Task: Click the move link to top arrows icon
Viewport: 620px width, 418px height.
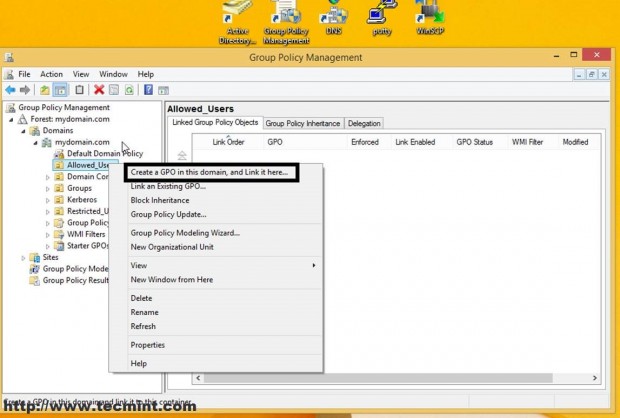Action: pyautogui.click(x=182, y=155)
